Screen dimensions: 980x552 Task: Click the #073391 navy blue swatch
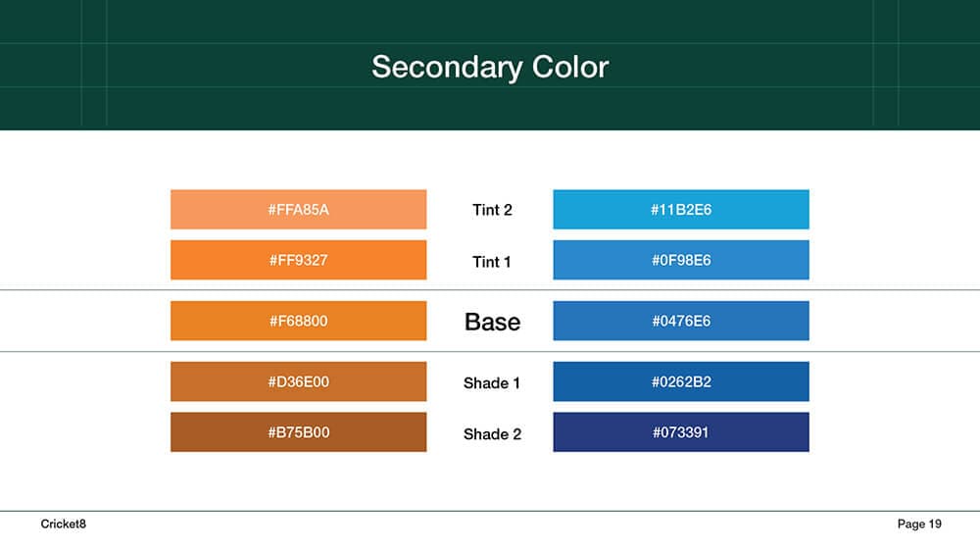coord(681,432)
